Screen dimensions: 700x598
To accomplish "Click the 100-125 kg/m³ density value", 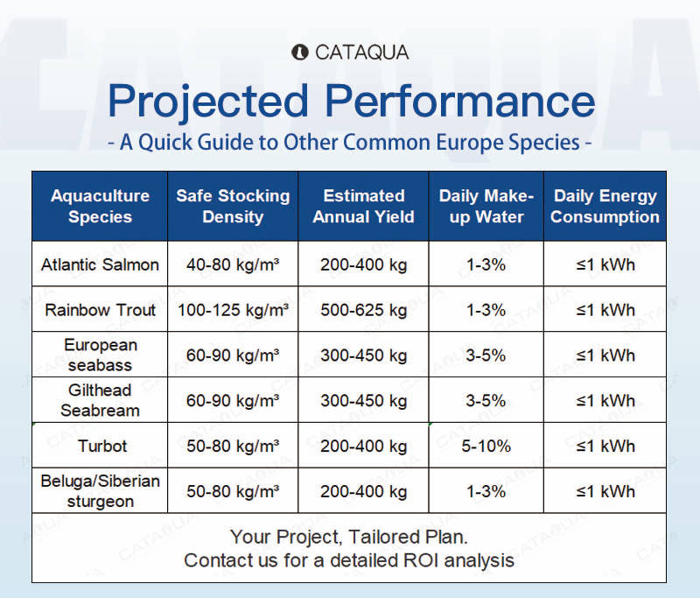I will (x=233, y=310).
